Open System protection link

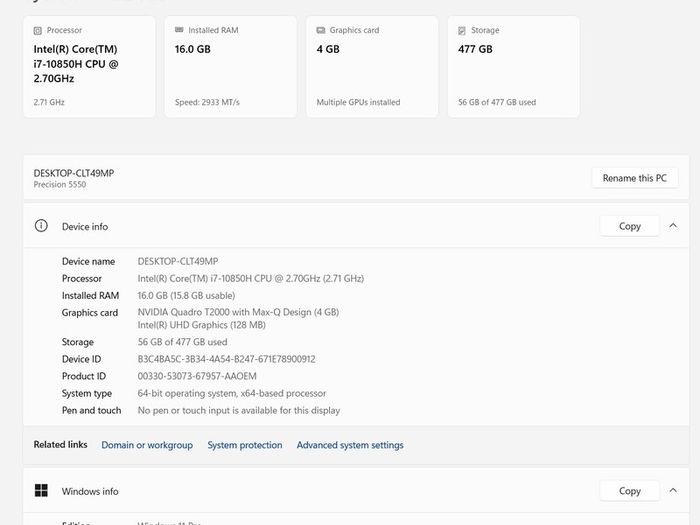pyautogui.click(x=245, y=445)
